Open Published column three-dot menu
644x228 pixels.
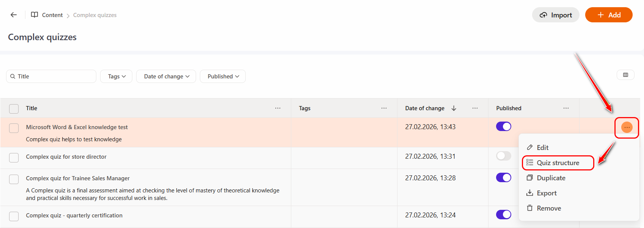pos(566,108)
